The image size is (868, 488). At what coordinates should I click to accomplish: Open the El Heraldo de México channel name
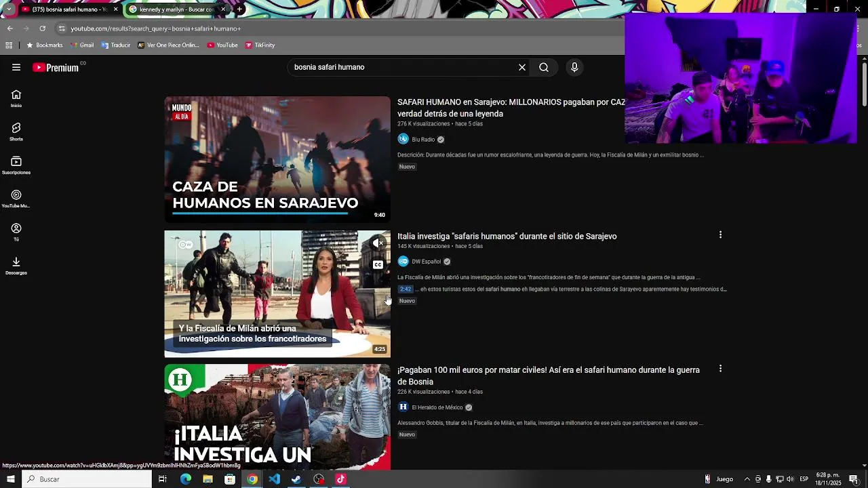[437, 407]
